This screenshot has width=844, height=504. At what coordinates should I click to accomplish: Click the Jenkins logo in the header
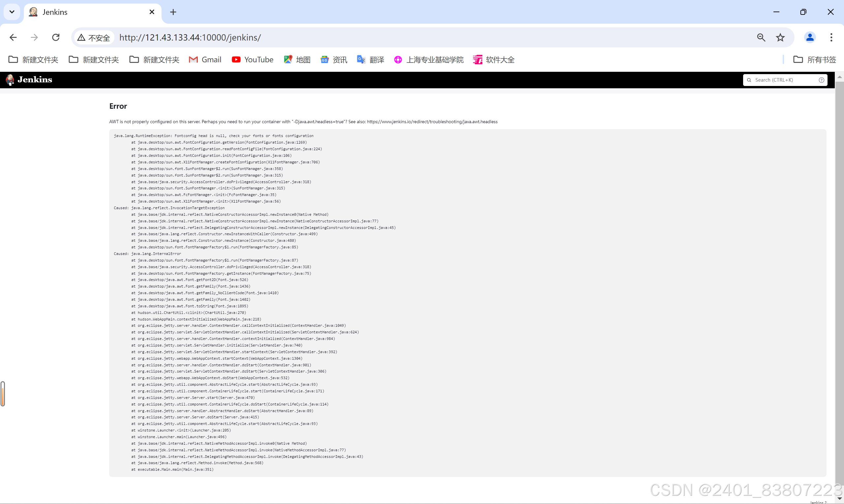click(x=29, y=79)
